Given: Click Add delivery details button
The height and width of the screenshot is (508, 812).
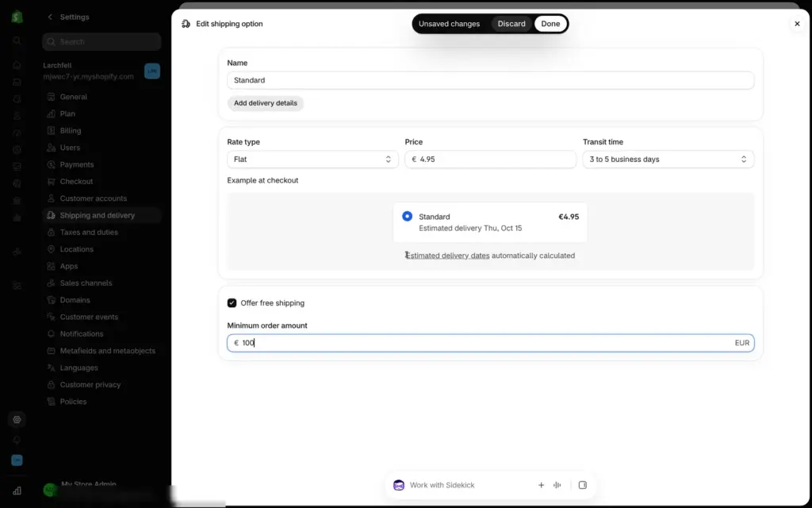Looking at the screenshot, I should [265, 103].
